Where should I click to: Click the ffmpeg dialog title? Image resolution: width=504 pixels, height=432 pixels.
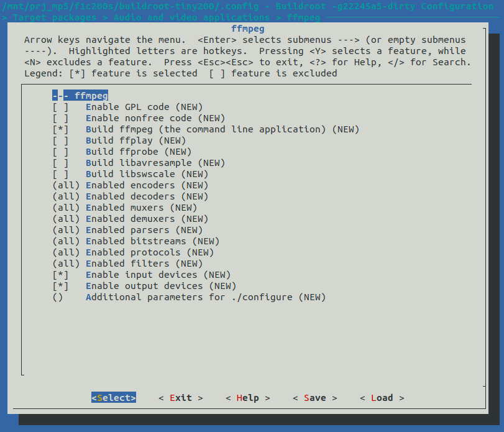pyautogui.click(x=248, y=29)
